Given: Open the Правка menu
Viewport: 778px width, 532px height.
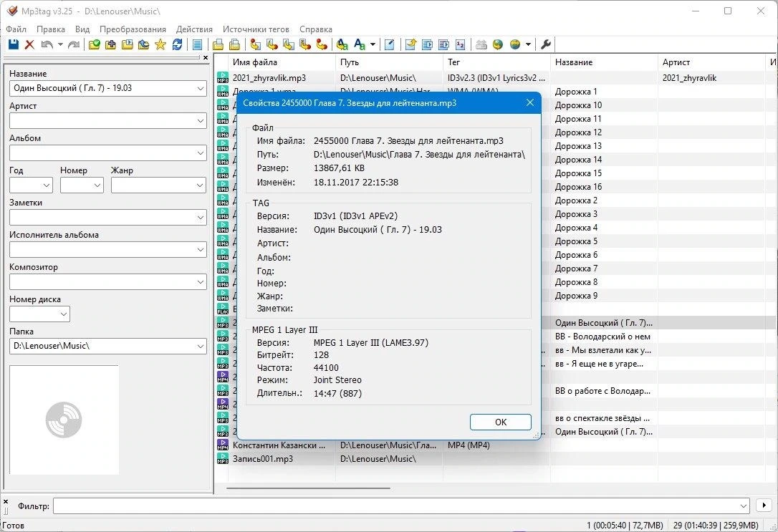Looking at the screenshot, I should tap(51, 29).
